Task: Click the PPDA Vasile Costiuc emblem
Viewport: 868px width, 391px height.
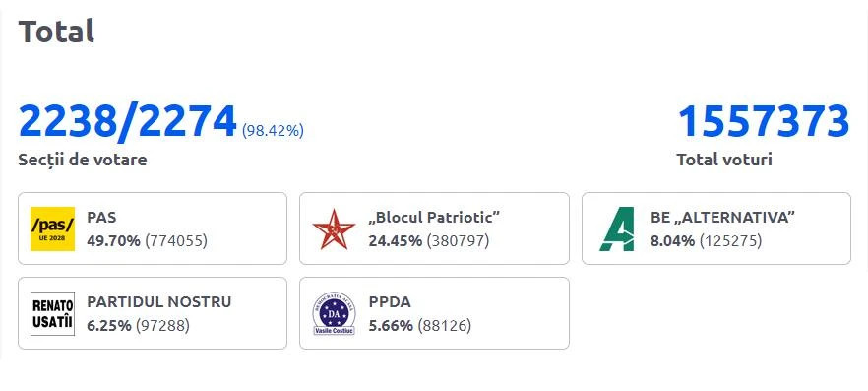Action: click(x=334, y=313)
